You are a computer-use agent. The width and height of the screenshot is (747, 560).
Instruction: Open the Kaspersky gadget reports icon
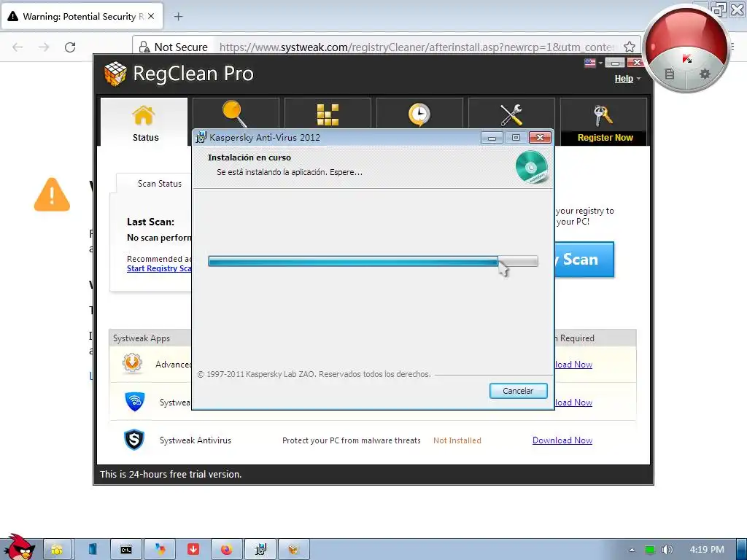pos(670,74)
